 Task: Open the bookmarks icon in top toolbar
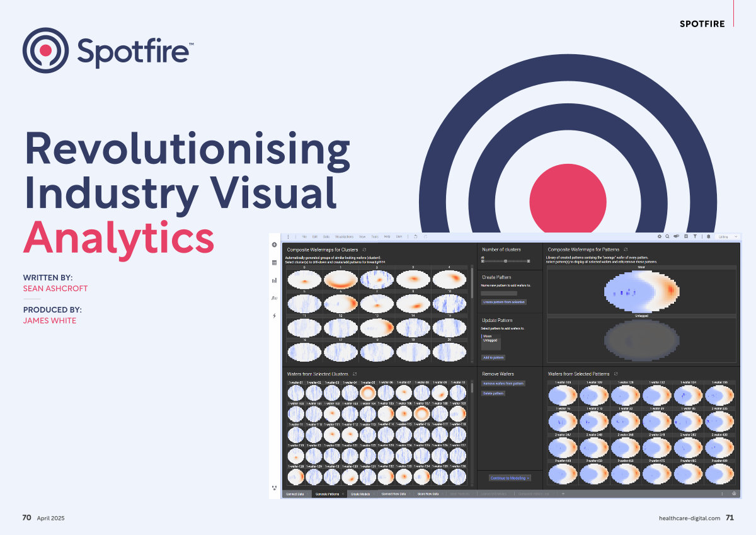pos(685,236)
